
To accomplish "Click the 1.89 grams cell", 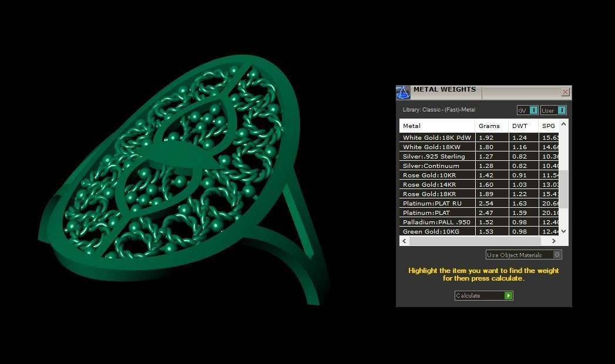I will click(492, 194).
